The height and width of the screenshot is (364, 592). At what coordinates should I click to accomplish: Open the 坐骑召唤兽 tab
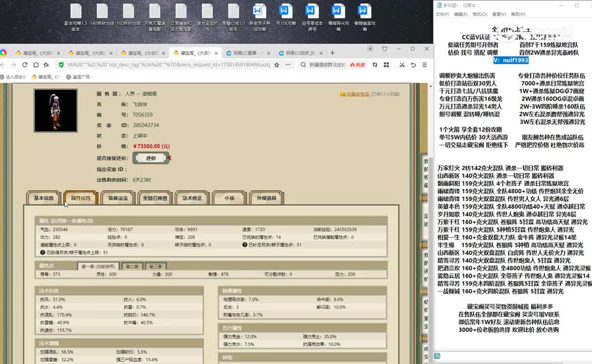click(x=155, y=198)
